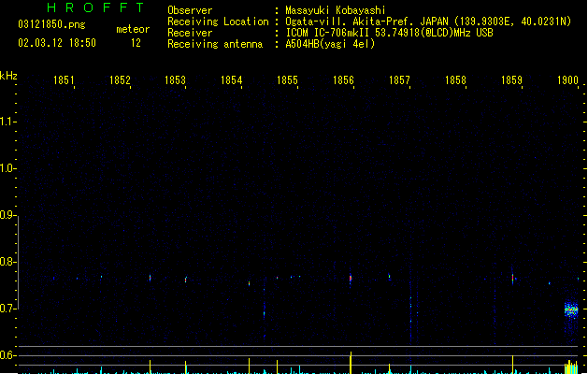Click the red meteor echo at 1856
The image size is (588, 374).
[x=351, y=279]
